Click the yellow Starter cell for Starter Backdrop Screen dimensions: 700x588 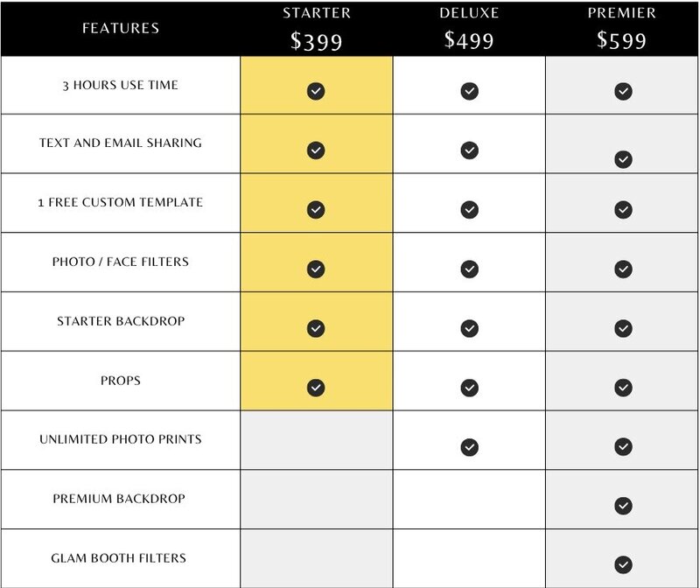(x=317, y=321)
